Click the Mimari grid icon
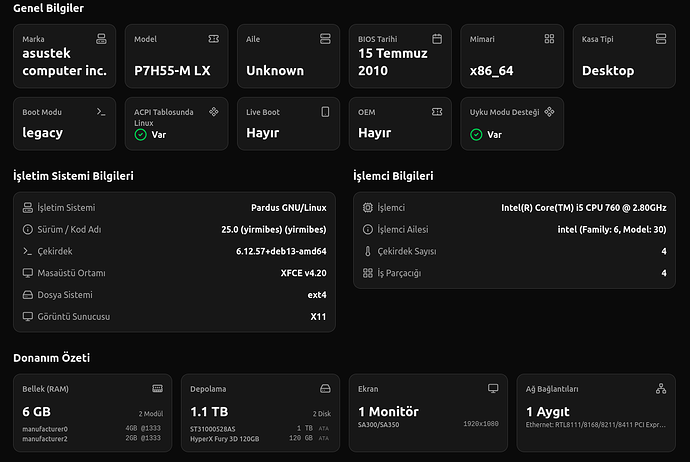The height and width of the screenshot is (462, 690). point(549,38)
